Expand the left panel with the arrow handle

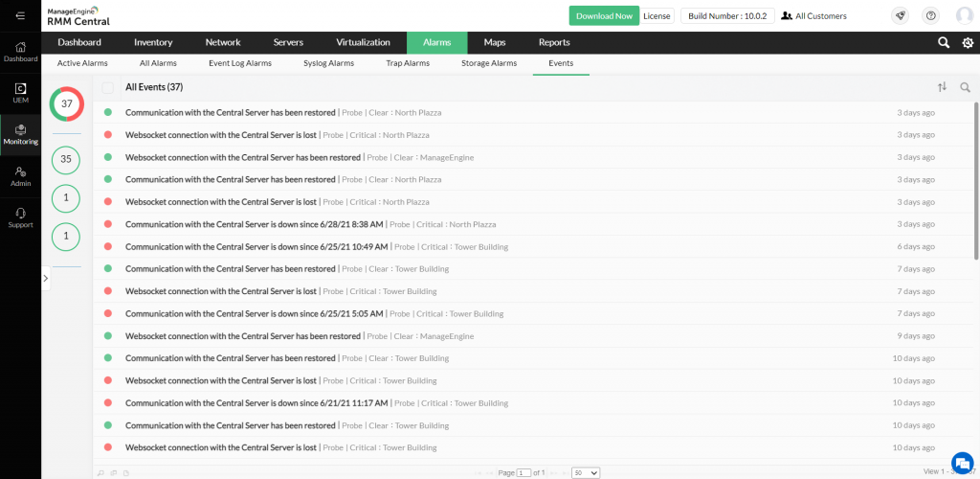click(45, 278)
